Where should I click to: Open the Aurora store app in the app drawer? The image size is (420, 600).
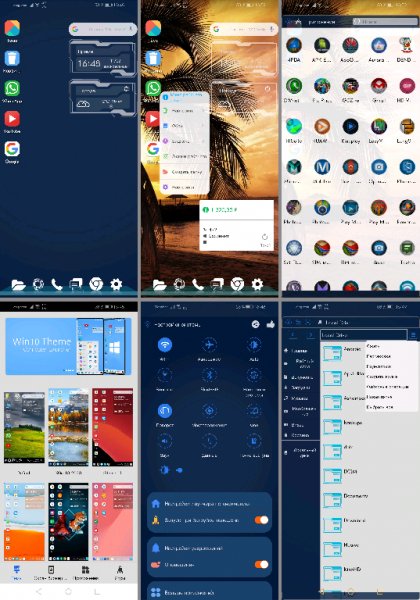coord(379,46)
